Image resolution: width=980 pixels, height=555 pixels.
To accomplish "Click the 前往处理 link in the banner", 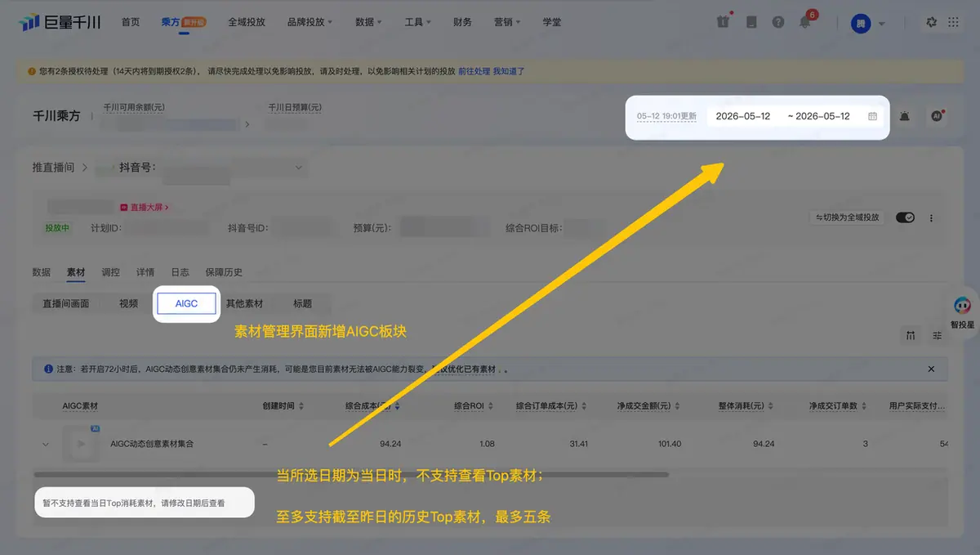I will (474, 71).
